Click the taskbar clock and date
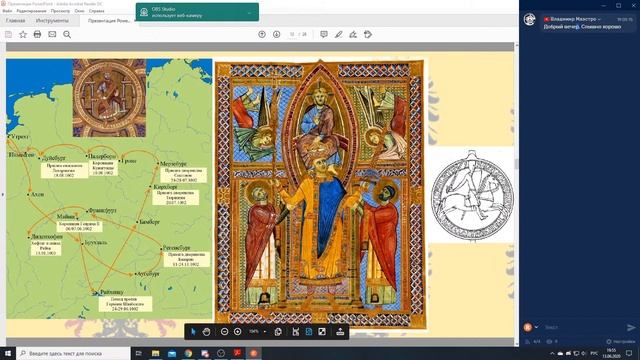 611,353
